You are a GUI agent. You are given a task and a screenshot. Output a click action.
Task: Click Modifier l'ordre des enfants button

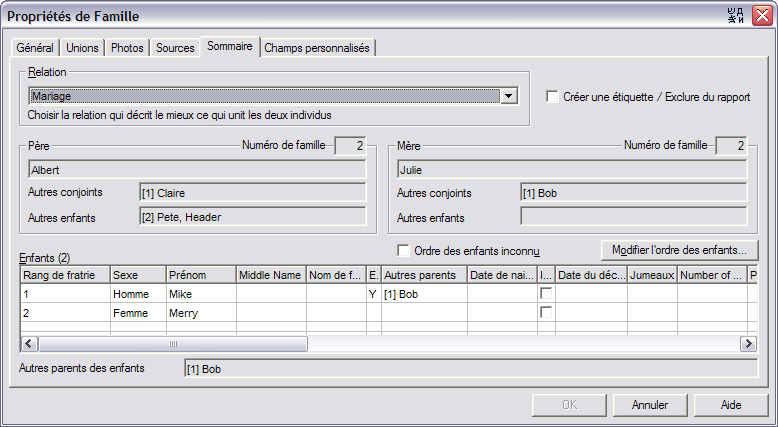[679, 250]
